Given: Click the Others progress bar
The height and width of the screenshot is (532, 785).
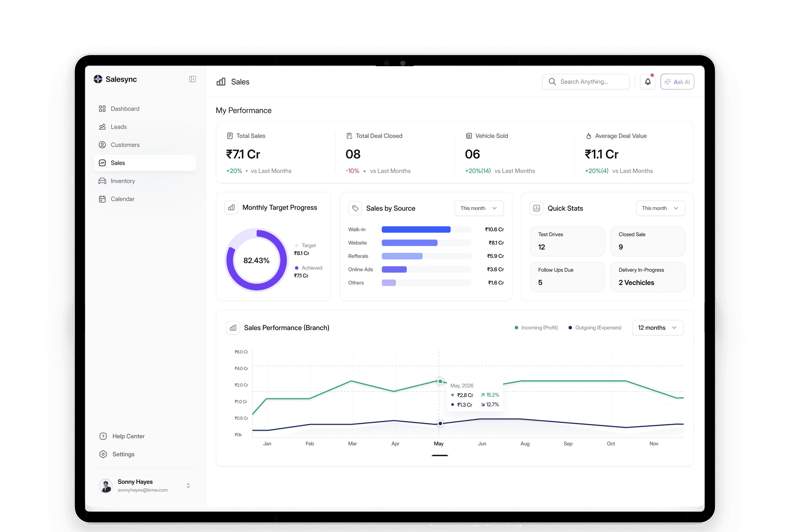Looking at the screenshot, I should coord(426,283).
